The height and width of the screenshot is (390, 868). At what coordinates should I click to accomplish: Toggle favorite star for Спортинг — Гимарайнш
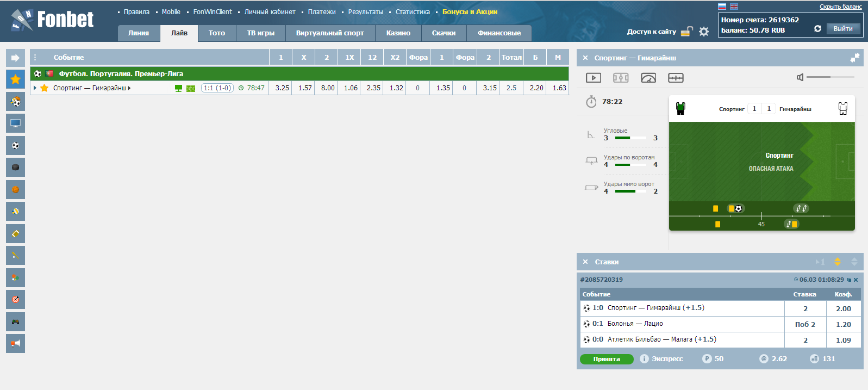pos(45,88)
